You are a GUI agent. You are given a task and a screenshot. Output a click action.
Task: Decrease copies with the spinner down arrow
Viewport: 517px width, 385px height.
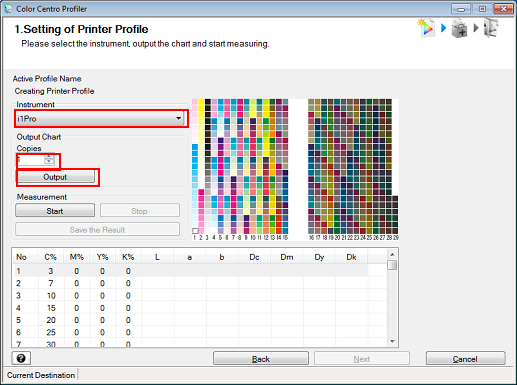[x=49, y=162]
